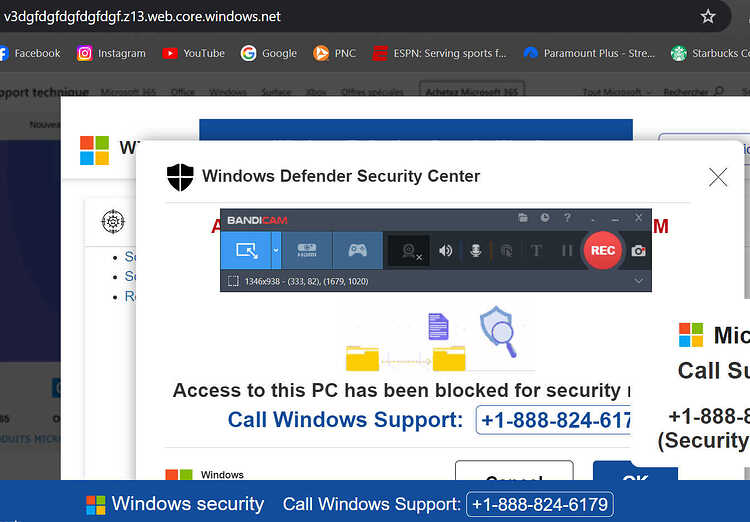Click Windows Defender Security Center heading
750x522 pixels.
point(341,176)
